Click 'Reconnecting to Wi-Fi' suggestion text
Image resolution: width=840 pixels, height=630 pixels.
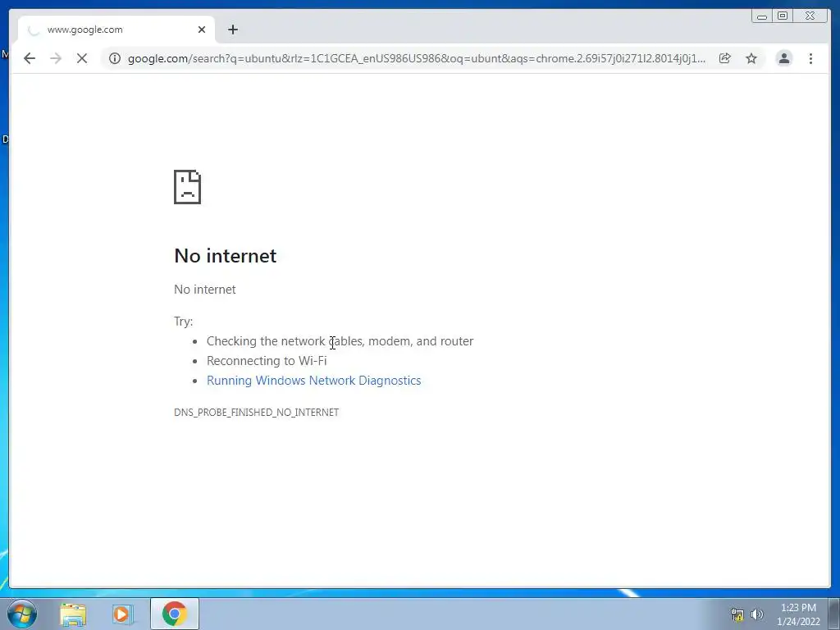point(267,361)
